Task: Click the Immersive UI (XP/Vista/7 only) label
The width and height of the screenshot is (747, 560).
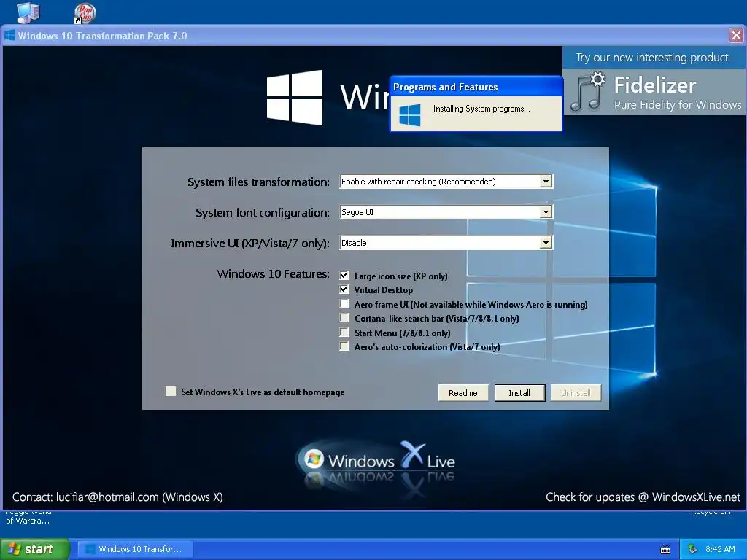Action: tap(250, 244)
